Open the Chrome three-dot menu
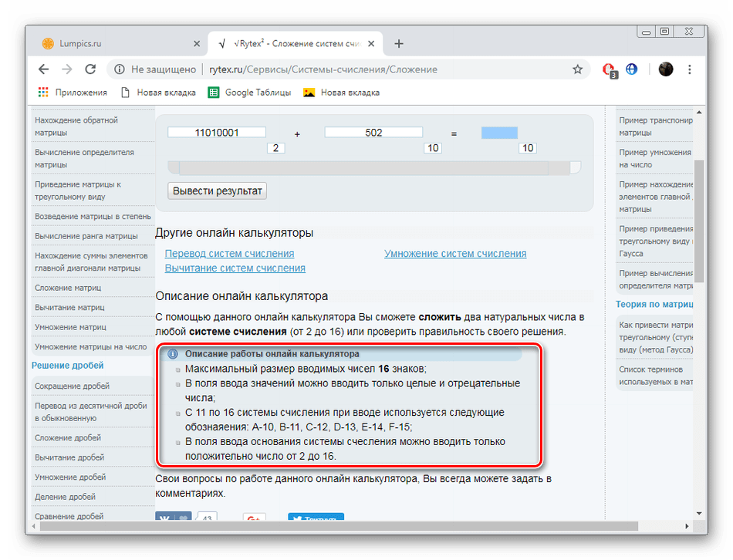The image size is (733, 560). coord(690,69)
